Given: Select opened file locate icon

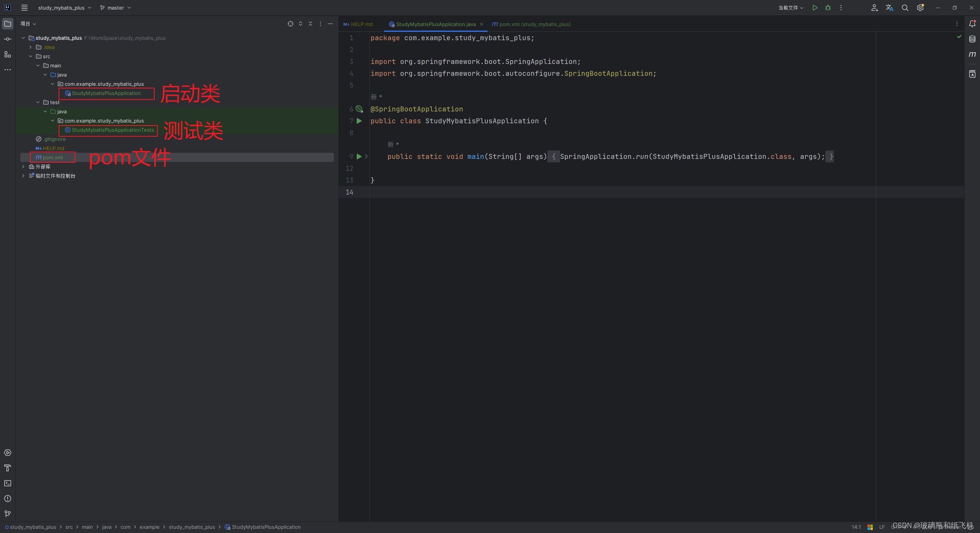Looking at the screenshot, I should [291, 24].
